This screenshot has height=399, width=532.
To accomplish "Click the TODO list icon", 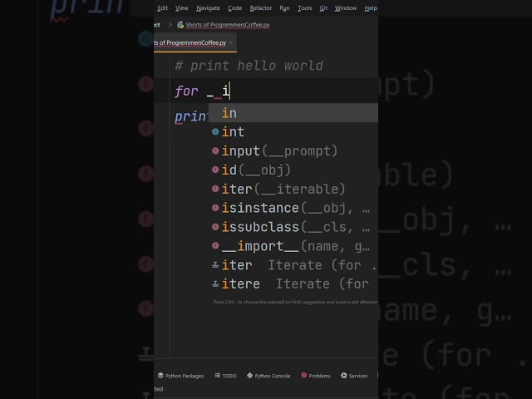I will tap(217, 375).
